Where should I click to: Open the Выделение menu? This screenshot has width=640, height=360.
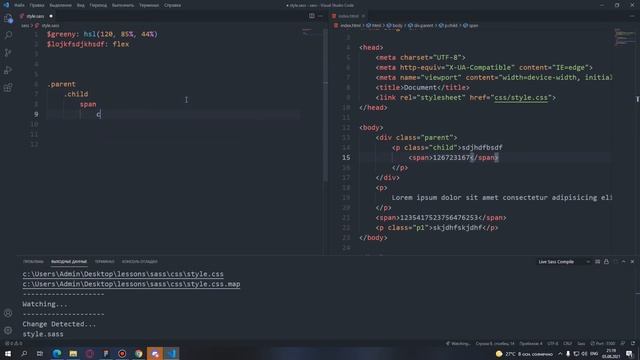[60, 5]
